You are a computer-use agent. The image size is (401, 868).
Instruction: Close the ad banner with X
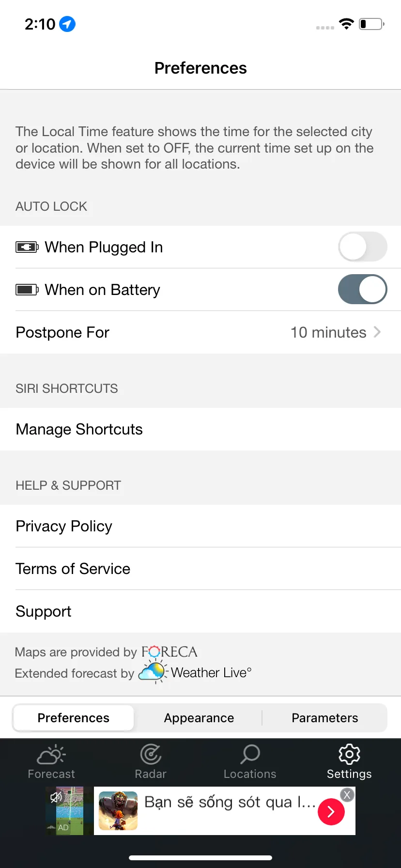pyautogui.click(x=347, y=795)
